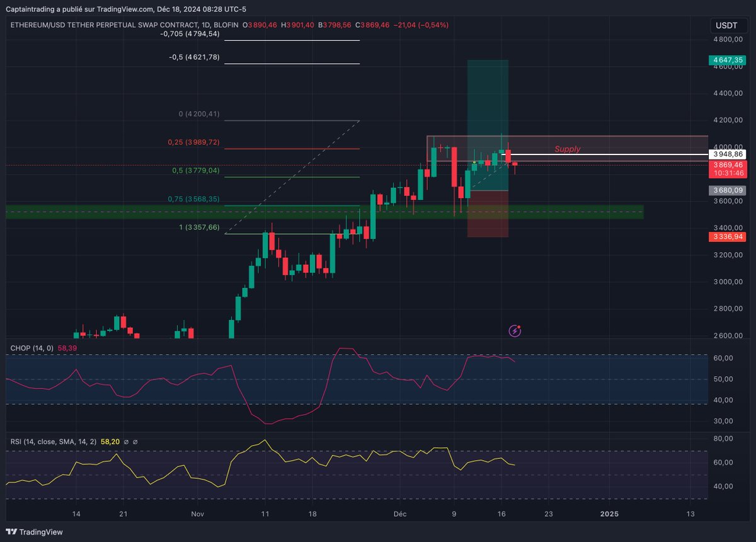Click the Captaintrading publication header text

click(127, 8)
